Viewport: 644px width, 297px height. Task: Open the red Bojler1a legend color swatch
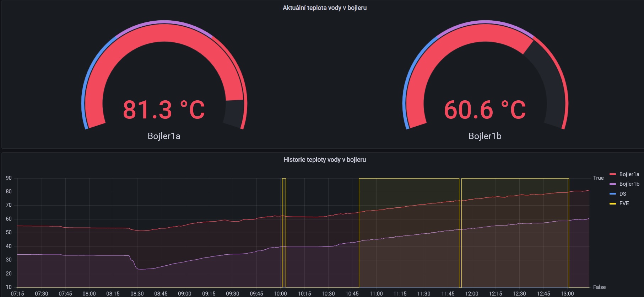[613, 174]
